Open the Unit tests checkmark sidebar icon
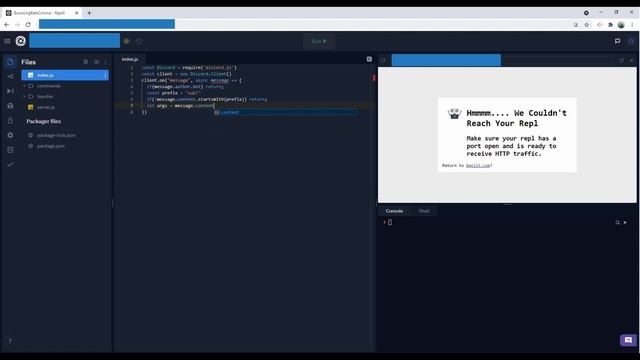Image resolution: width=640 pixels, height=360 pixels. 10,164
